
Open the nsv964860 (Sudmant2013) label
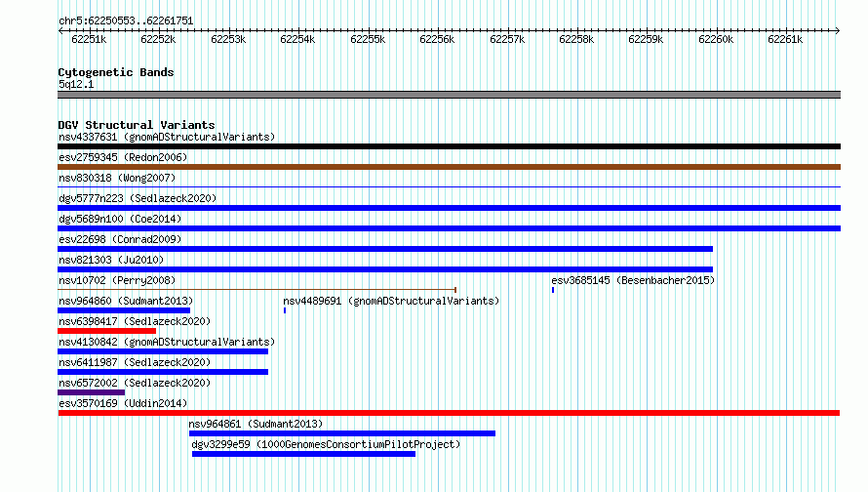coord(126,301)
